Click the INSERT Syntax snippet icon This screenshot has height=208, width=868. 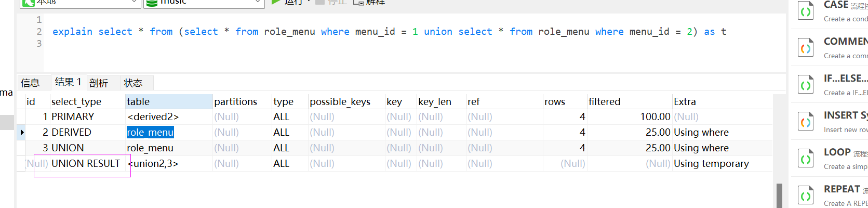click(806, 122)
